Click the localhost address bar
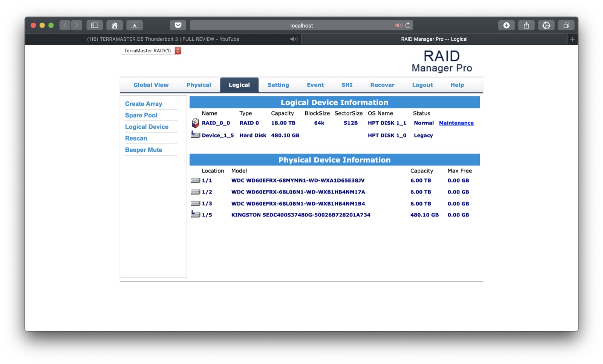This screenshot has height=364, width=603. point(301,25)
